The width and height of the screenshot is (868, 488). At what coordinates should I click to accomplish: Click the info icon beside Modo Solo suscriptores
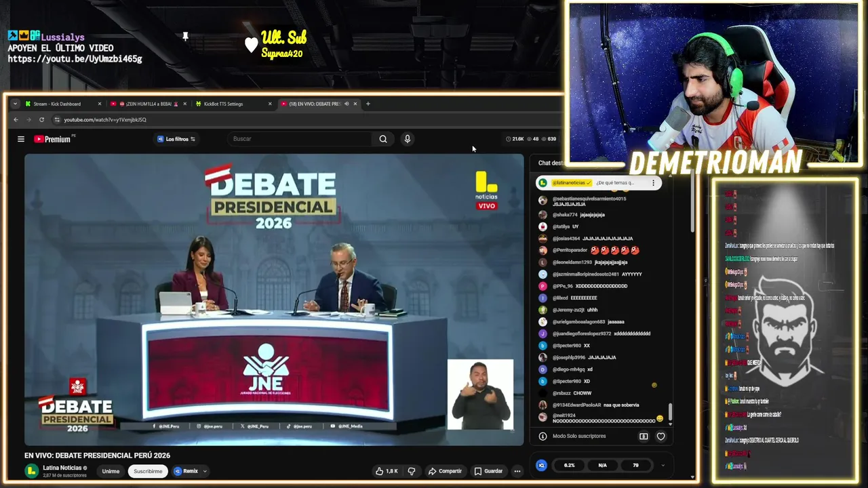click(x=542, y=436)
